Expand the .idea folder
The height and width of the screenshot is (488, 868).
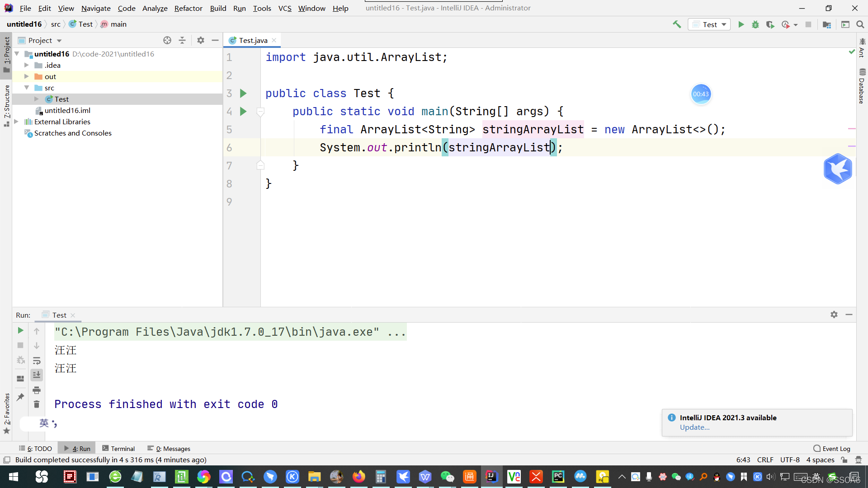click(27, 65)
